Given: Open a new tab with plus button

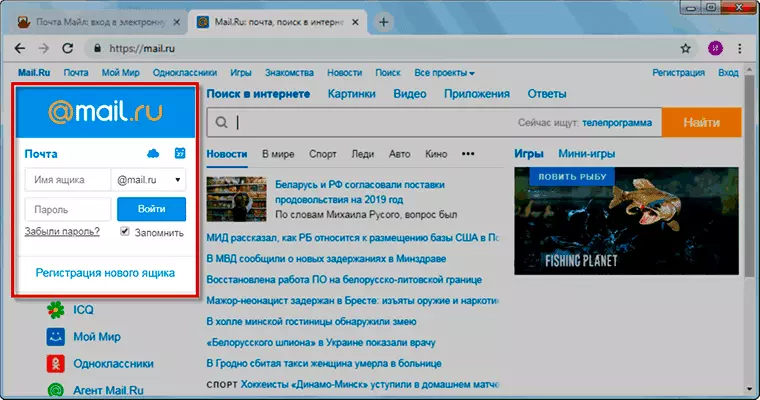Looking at the screenshot, I should (x=383, y=22).
